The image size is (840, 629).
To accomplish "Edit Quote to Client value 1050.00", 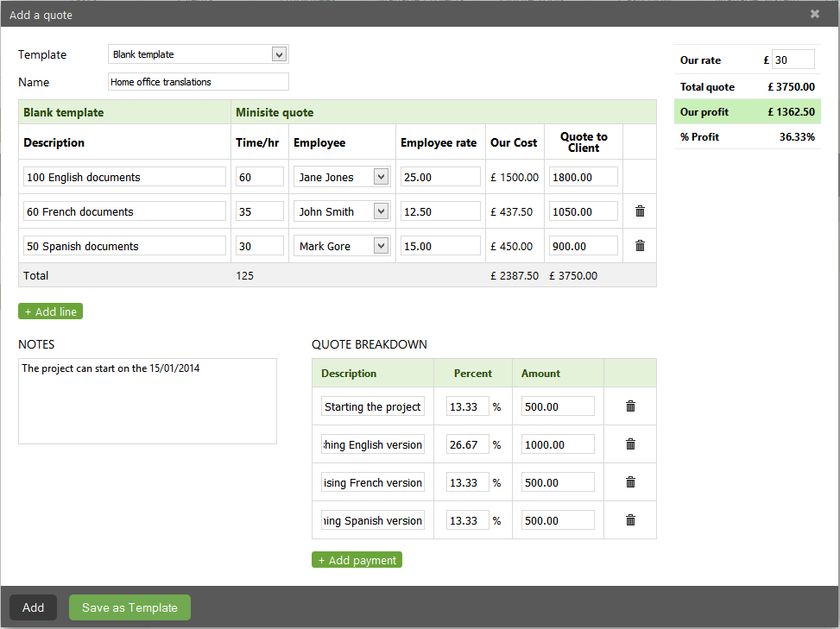I will (x=583, y=211).
